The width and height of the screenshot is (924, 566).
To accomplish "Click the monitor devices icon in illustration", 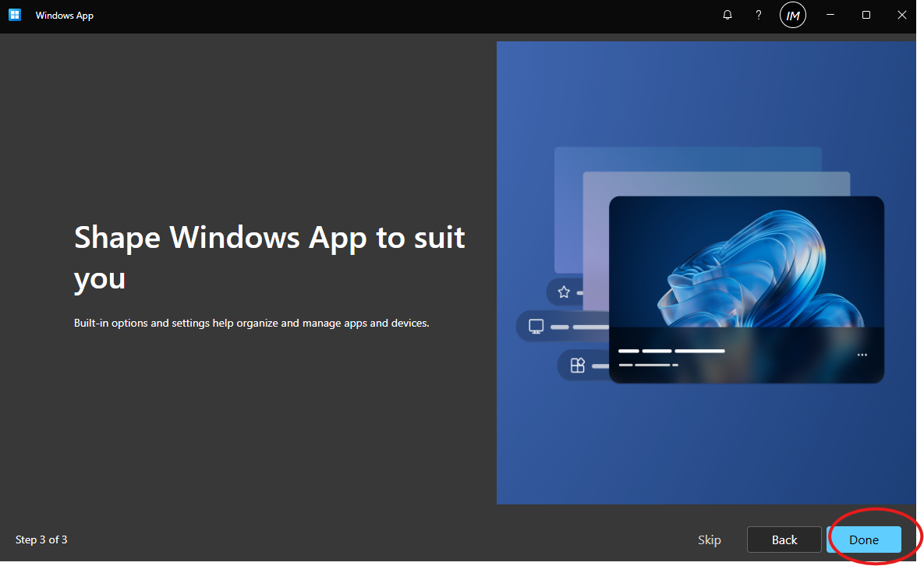I will [x=536, y=327].
